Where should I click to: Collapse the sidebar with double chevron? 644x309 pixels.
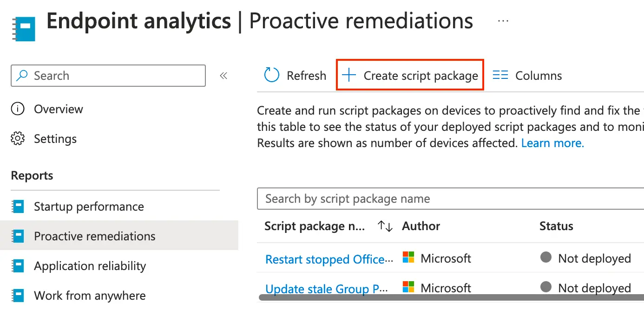point(223,76)
